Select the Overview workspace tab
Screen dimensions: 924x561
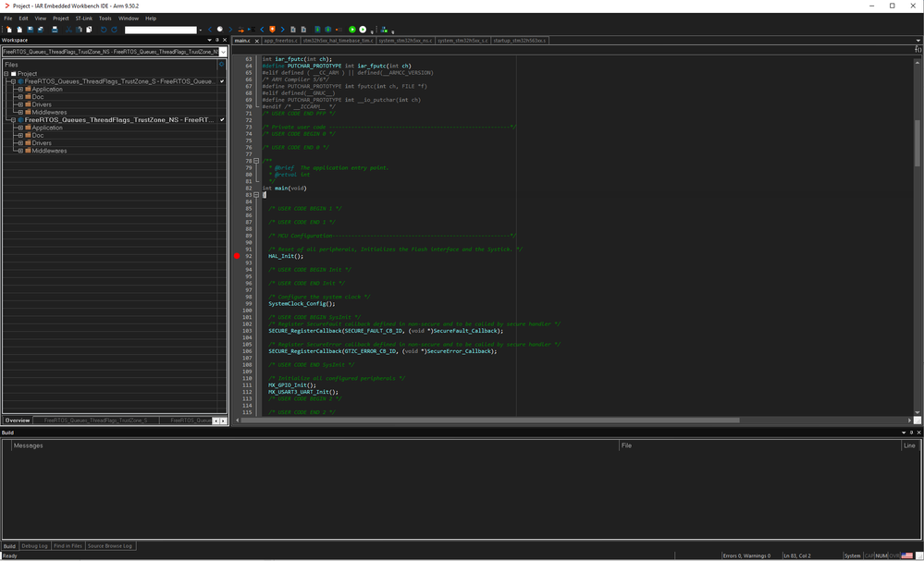point(18,421)
